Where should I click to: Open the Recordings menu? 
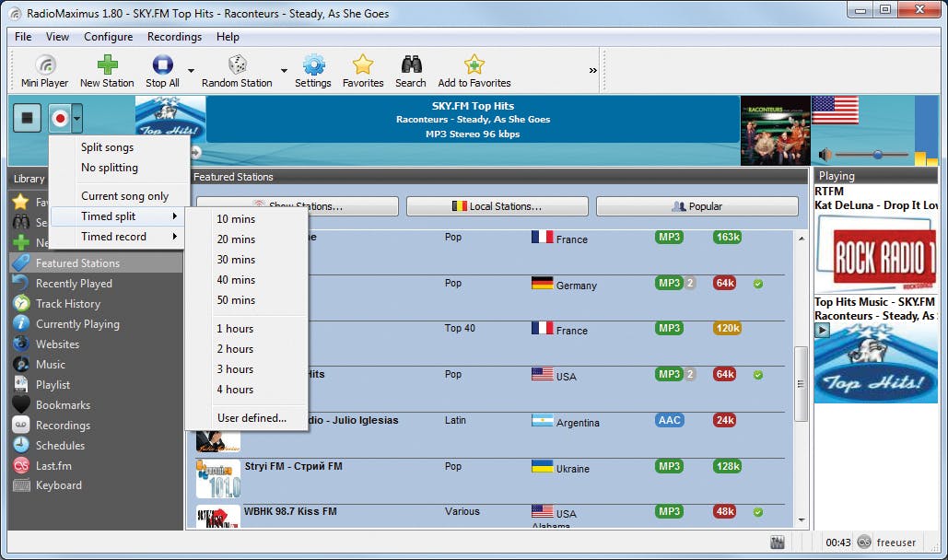tap(174, 37)
